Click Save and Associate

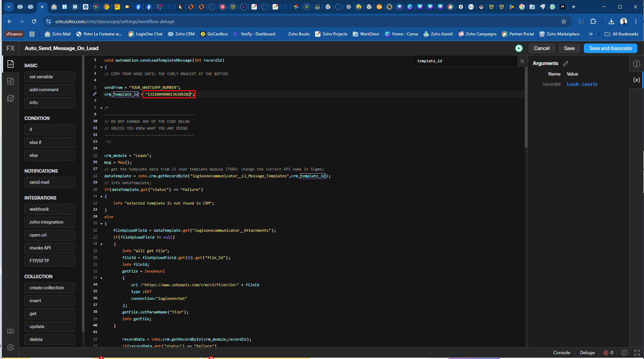610,48
